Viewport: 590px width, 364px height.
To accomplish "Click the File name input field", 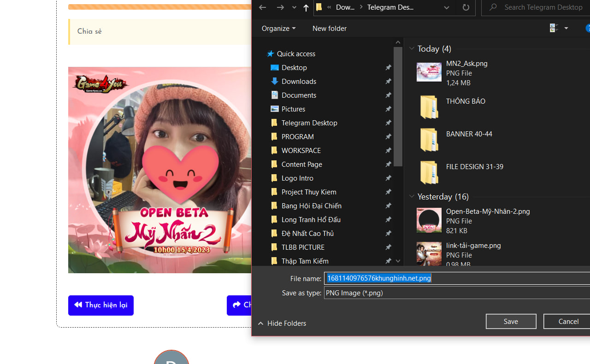I will [457, 278].
